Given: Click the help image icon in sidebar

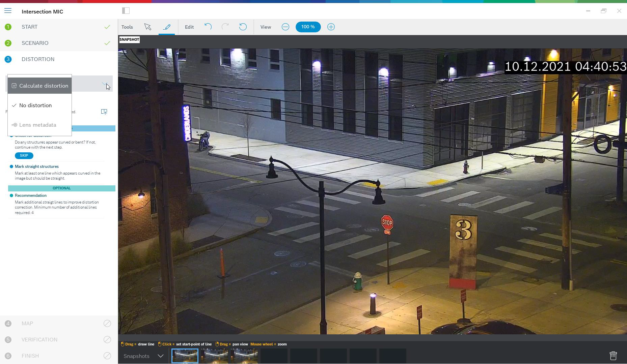Looking at the screenshot, I should coord(104,112).
